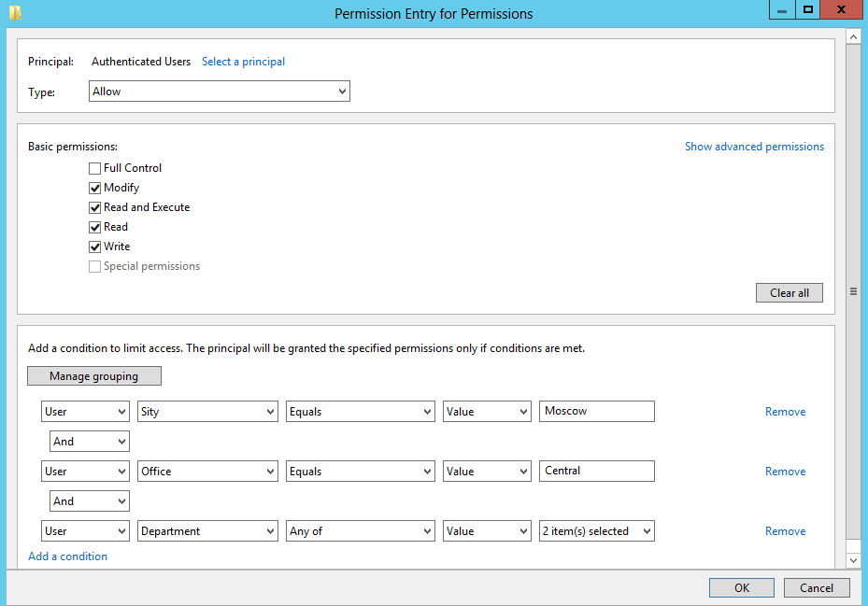Click the scrollbar down arrow

pyautogui.click(x=854, y=560)
